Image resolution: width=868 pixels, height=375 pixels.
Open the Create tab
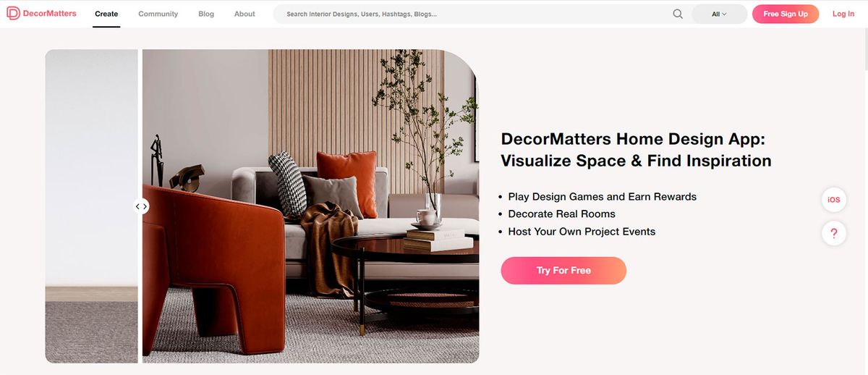[x=106, y=14]
